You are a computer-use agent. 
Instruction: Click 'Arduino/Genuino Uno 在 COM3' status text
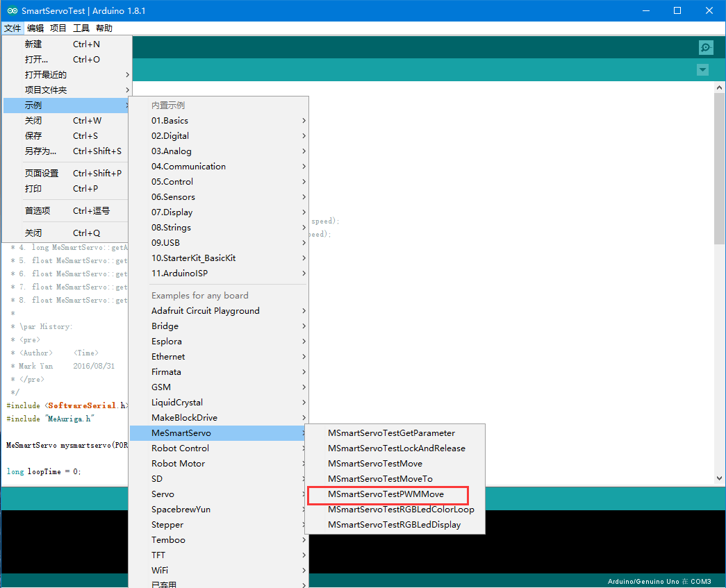click(x=659, y=581)
